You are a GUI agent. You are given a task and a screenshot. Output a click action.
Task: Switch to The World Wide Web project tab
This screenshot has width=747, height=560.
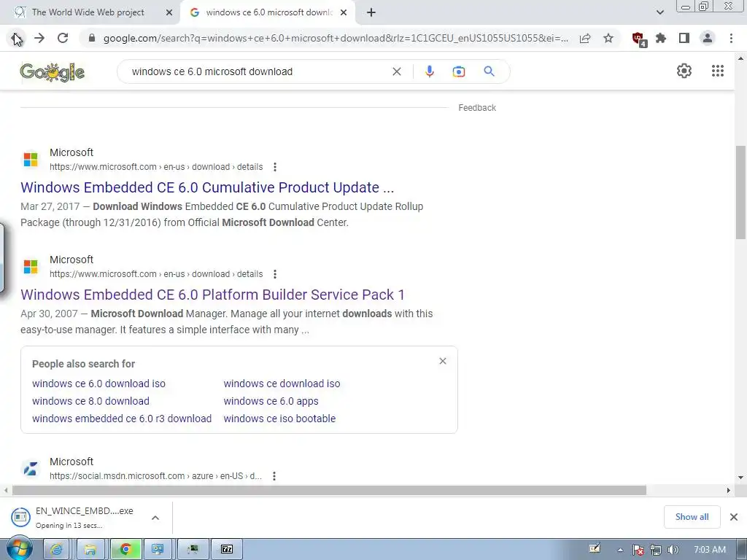coord(88,12)
